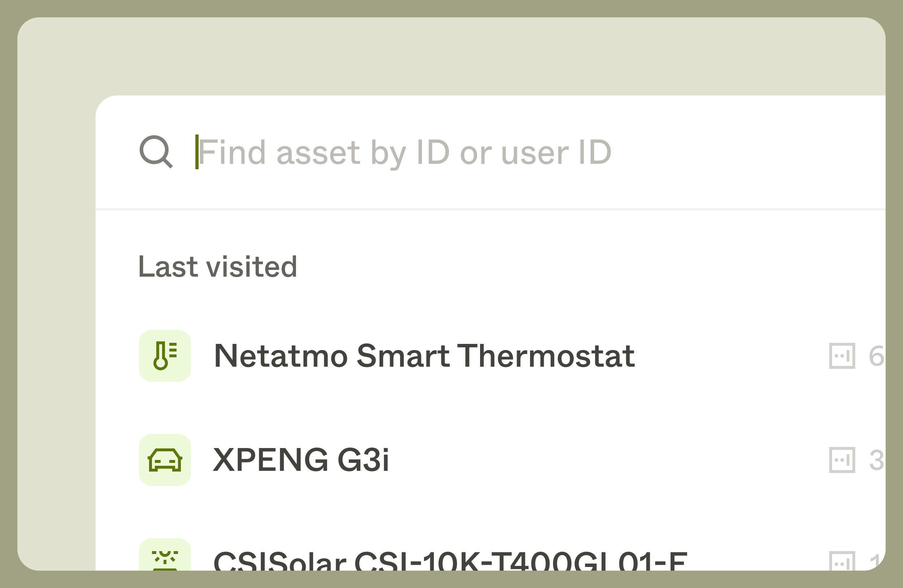Click the car icon beside XPENG G3i

tap(165, 460)
